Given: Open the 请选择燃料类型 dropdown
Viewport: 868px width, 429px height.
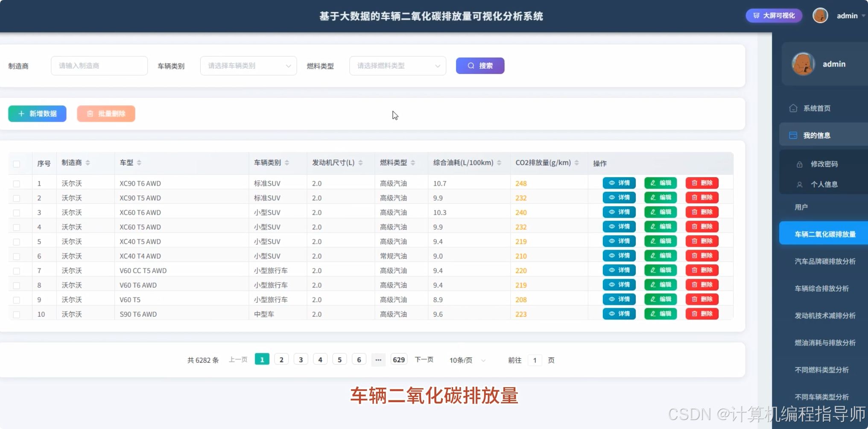Looking at the screenshot, I should pos(397,65).
